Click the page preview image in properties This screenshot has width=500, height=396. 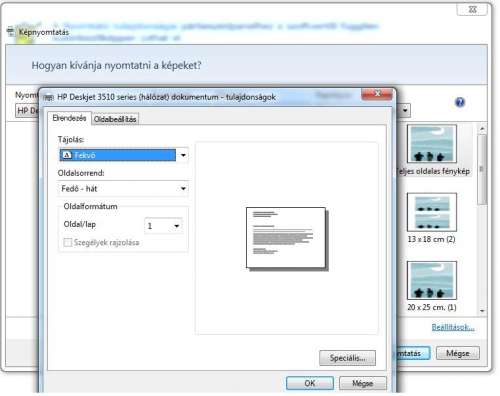coord(287,238)
